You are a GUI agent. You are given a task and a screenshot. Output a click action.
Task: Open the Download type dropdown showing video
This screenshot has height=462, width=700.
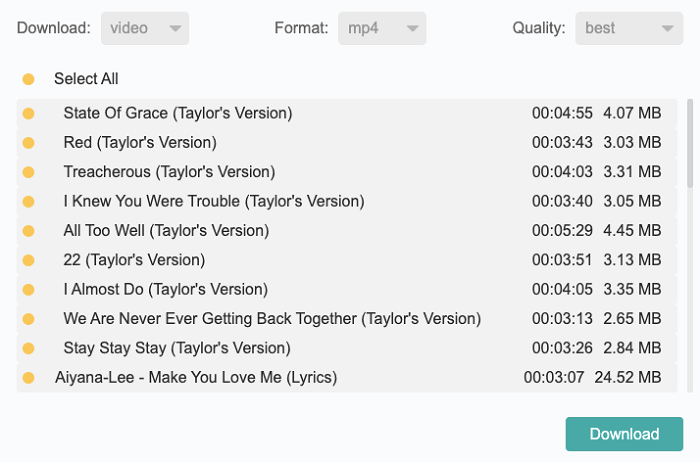(x=145, y=28)
